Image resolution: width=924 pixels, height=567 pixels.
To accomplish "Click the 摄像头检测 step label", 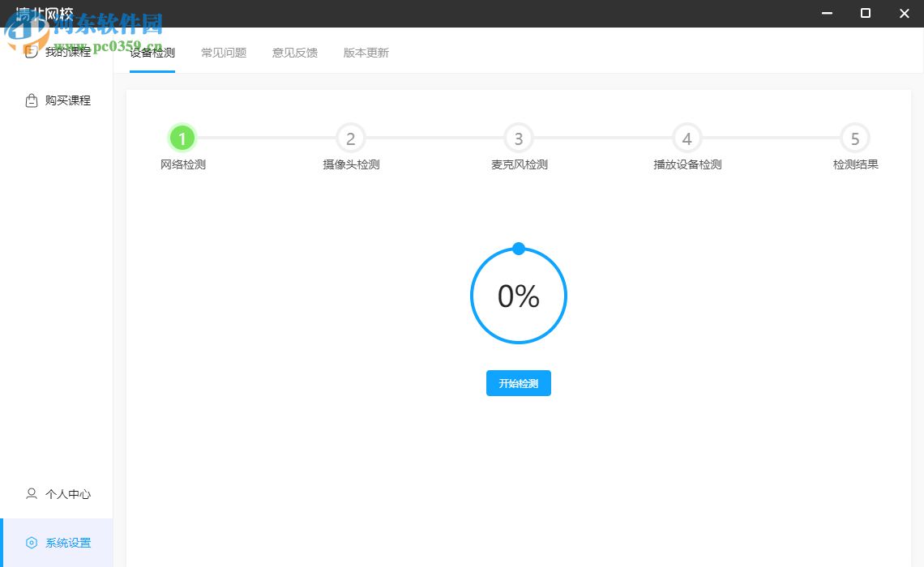I will coord(350,164).
